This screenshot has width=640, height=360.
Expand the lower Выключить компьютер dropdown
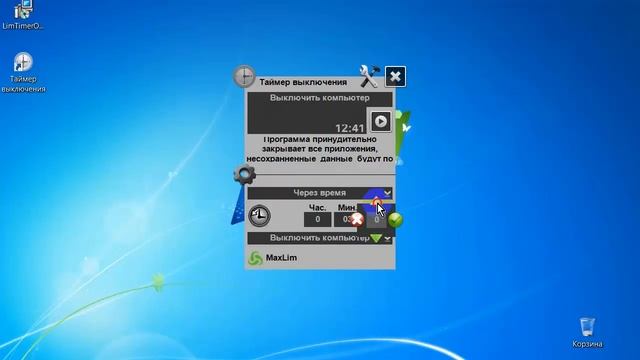point(320,238)
